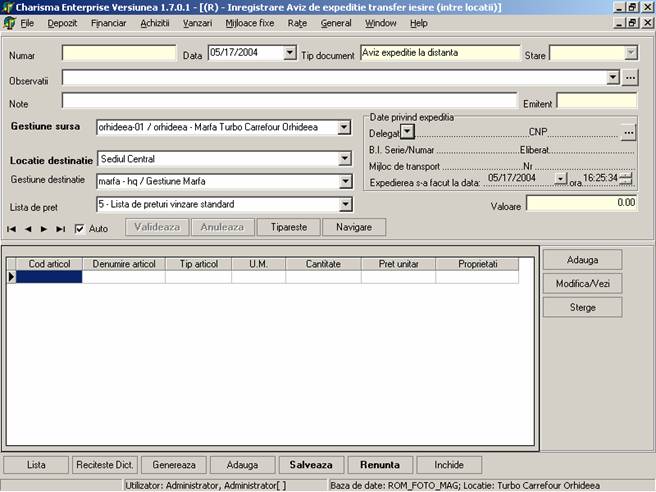Go to next record navigation arrow
This screenshot has width=656, height=492.
pyautogui.click(x=44, y=229)
